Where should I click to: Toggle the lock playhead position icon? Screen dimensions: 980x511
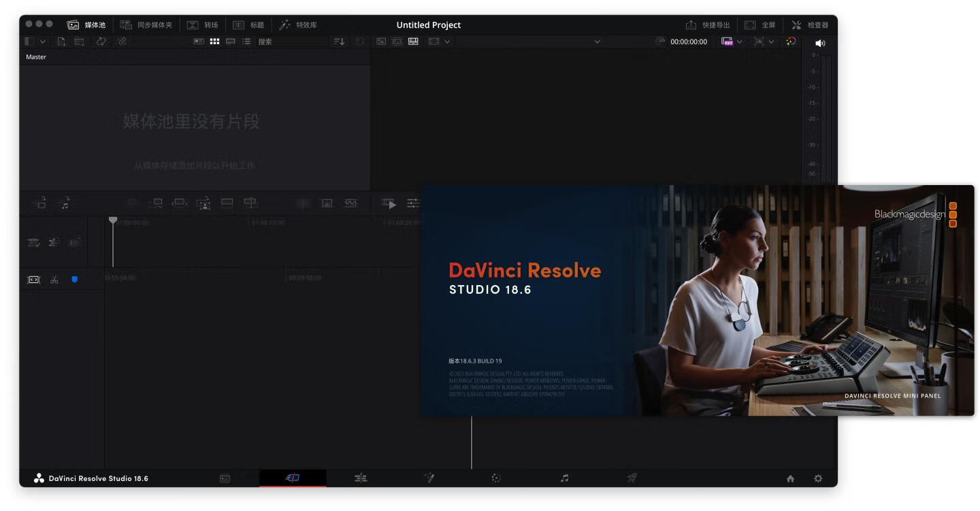point(54,242)
